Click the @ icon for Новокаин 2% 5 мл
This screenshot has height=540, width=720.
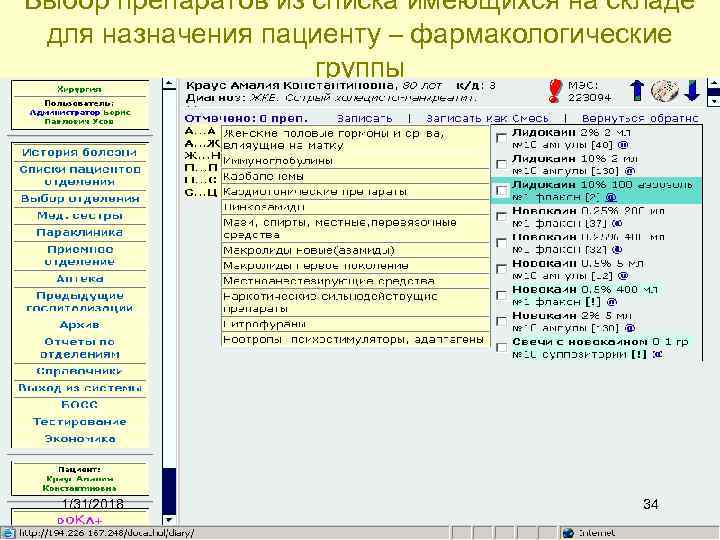click(630, 328)
